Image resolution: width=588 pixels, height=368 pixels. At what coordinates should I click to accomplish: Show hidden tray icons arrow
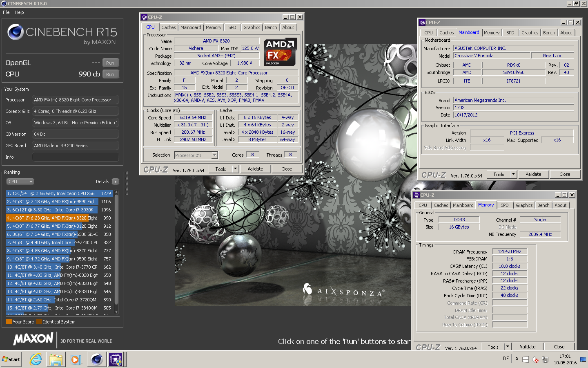click(517, 359)
